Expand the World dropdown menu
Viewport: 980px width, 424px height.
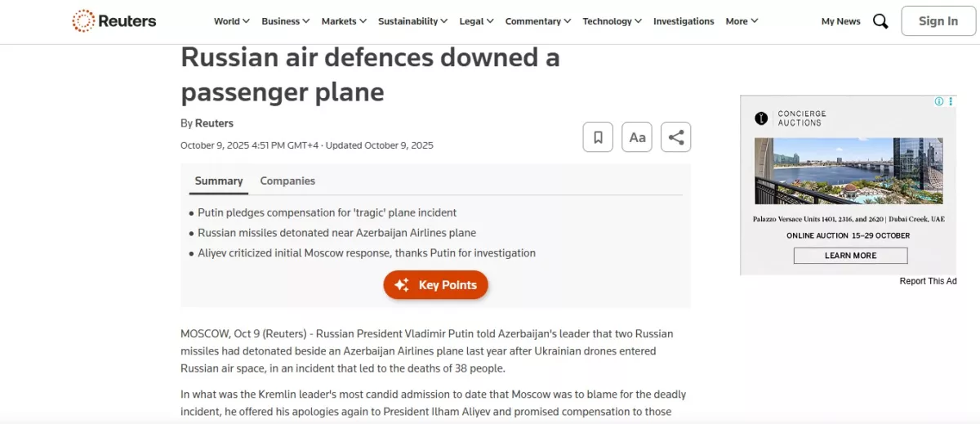tap(232, 21)
